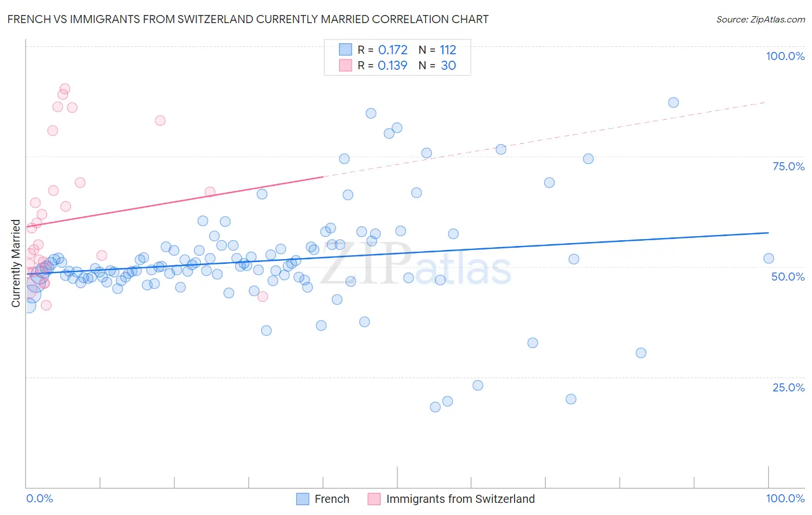Click the R value 0.172 text

click(x=393, y=50)
